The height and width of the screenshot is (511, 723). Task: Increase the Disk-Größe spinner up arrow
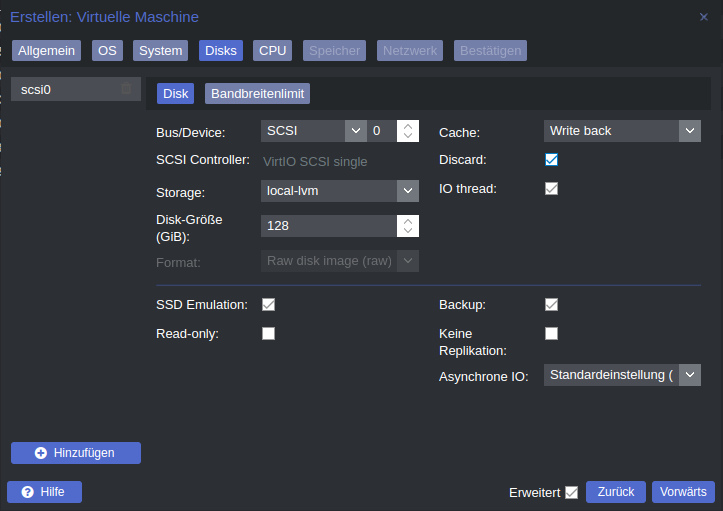[x=408, y=220]
